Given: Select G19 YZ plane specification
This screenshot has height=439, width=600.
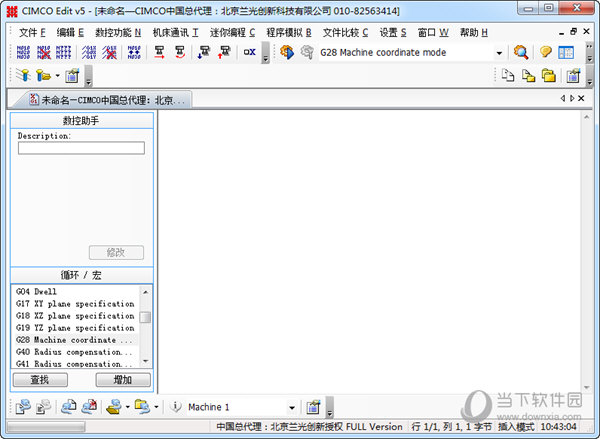Looking at the screenshot, I should [75, 328].
